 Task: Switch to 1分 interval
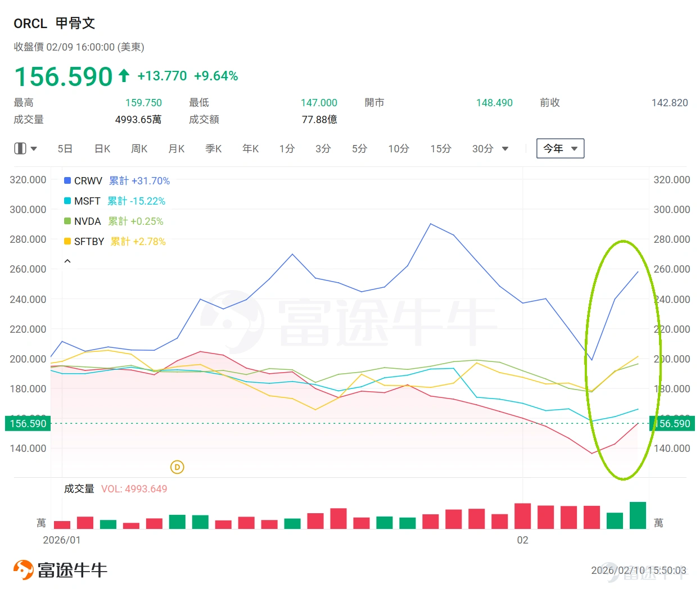(x=287, y=149)
